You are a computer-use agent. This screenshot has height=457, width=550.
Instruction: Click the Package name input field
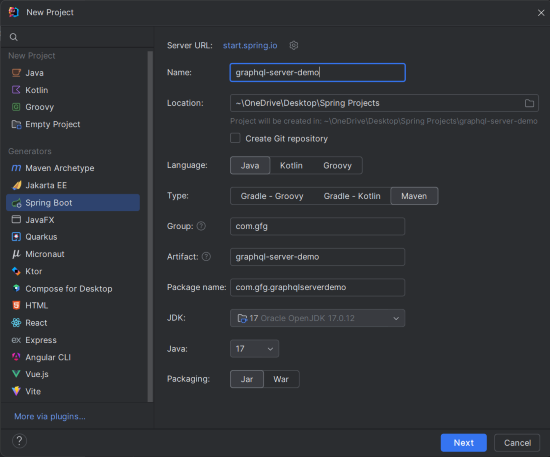pyautogui.click(x=317, y=288)
